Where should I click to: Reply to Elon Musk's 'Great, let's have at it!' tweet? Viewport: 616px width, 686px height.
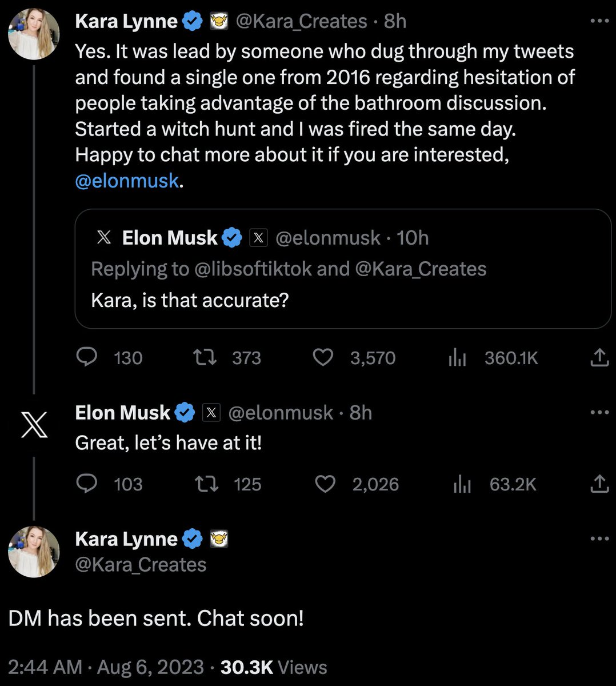point(86,484)
